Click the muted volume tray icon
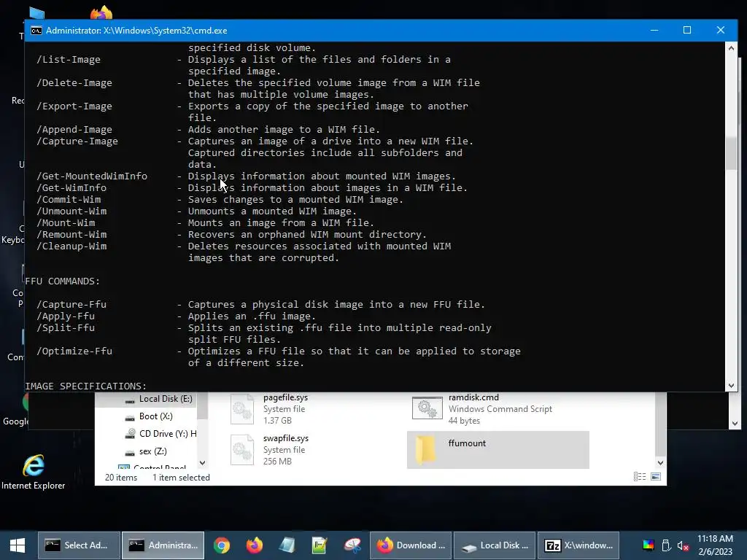The image size is (747, 560). (x=683, y=545)
